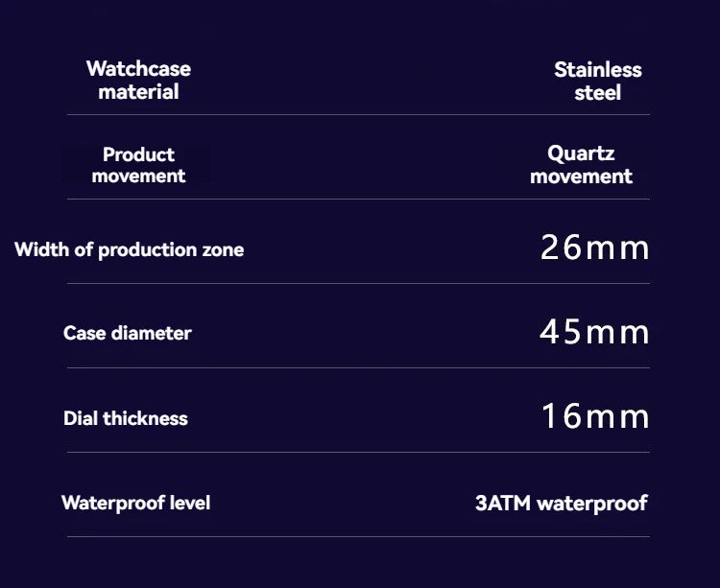
Task: Click the divider line below the Case diameter row
Action: (358, 367)
